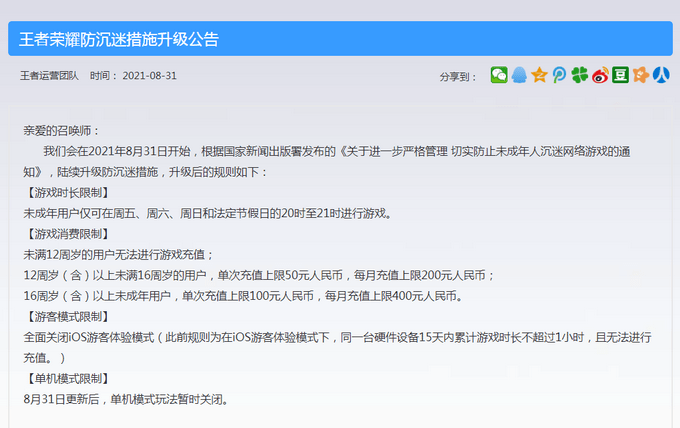Image resolution: width=680 pixels, height=428 pixels.
Task: Click the title 王者荣耀防沉迷措施升级公告
Action: (x=119, y=39)
